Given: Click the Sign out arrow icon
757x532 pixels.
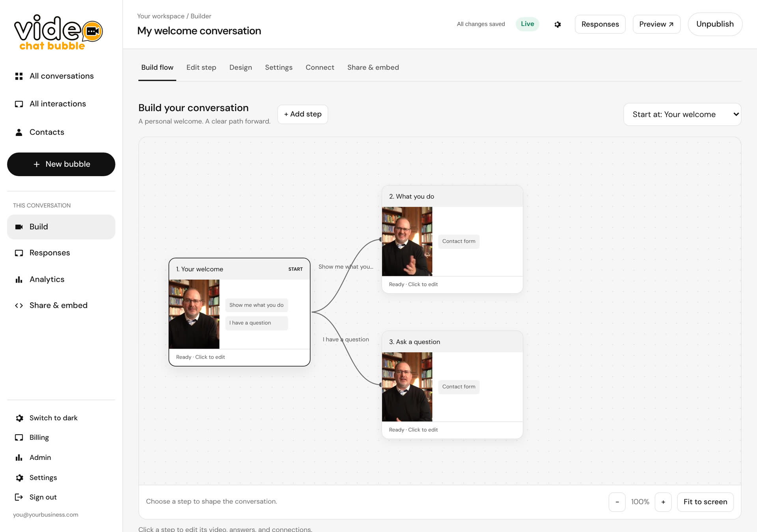Looking at the screenshot, I should tap(19, 497).
